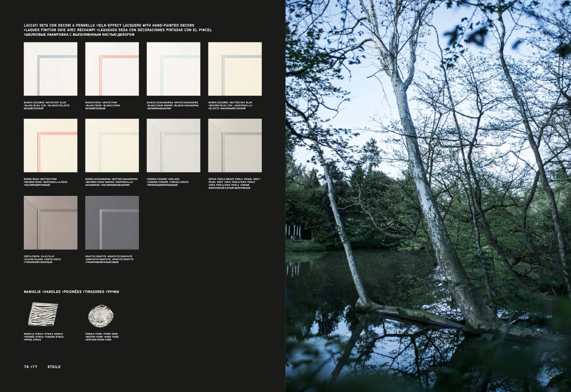Image resolution: width=571 pixels, height=392 pixels.
Task: Open the forest lake photograph
Action: click(x=428, y=196)
